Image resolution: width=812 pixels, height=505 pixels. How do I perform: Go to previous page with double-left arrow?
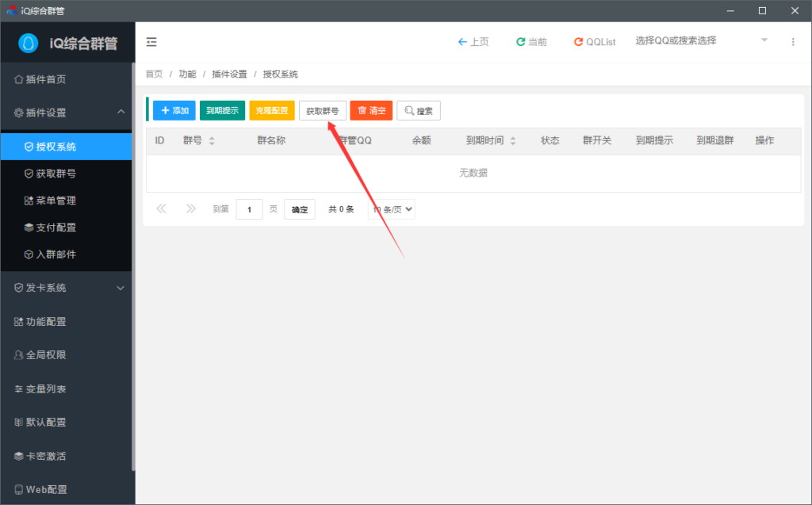coord(161,209)
